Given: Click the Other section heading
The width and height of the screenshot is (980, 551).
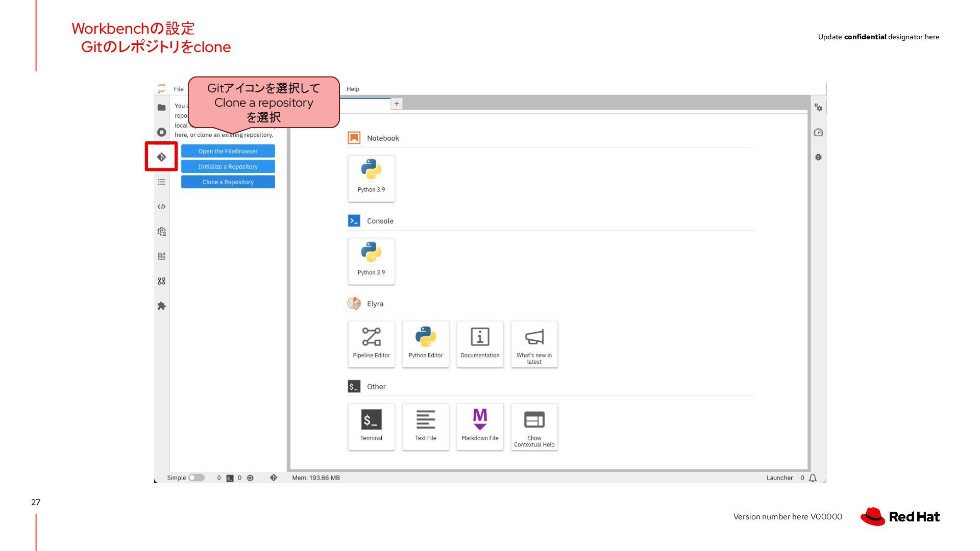Looking at the screenshot, I should click(x=376, y=387).
